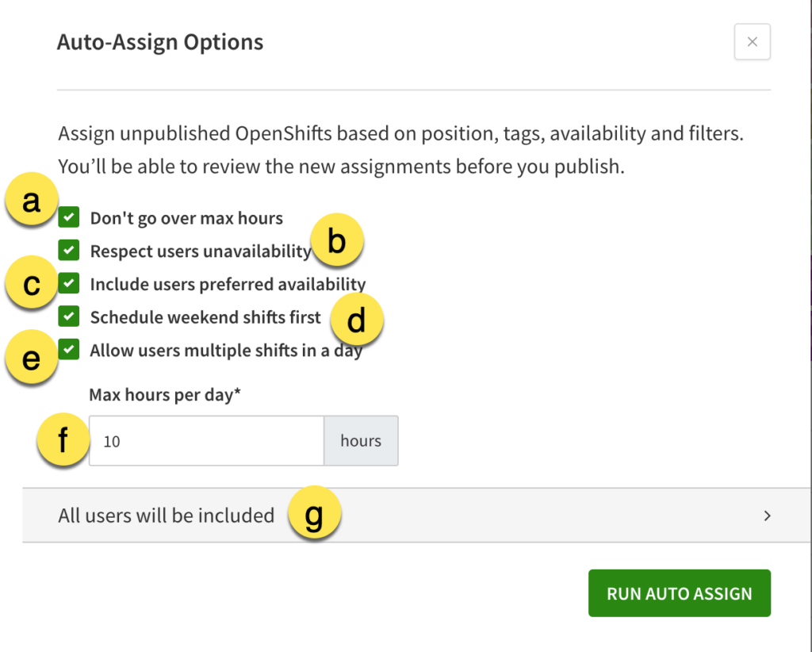
Task: Select the yellow "b" annotation badge
Action: pyautogui.click(x=336, y=240)
